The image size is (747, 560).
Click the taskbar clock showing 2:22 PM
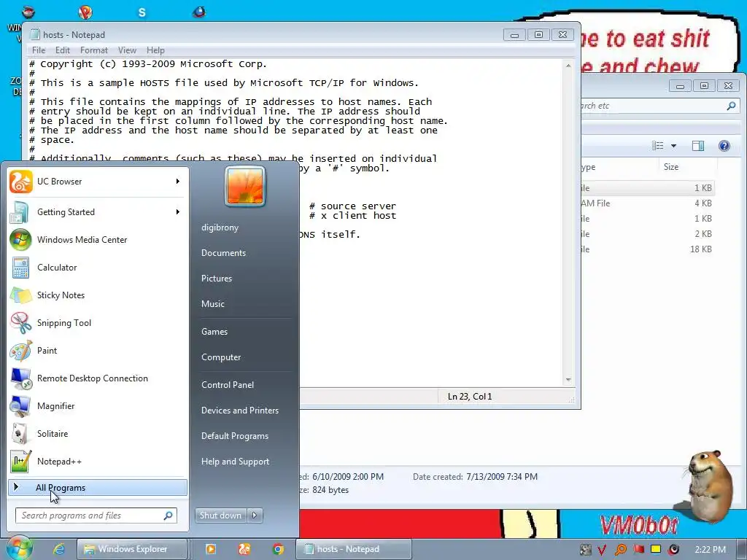coord(711,550)
